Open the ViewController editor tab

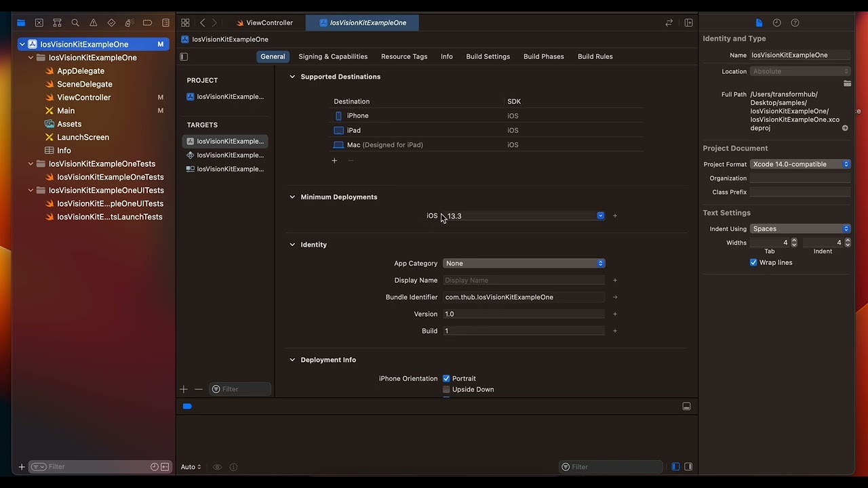[x=264, y=22]
